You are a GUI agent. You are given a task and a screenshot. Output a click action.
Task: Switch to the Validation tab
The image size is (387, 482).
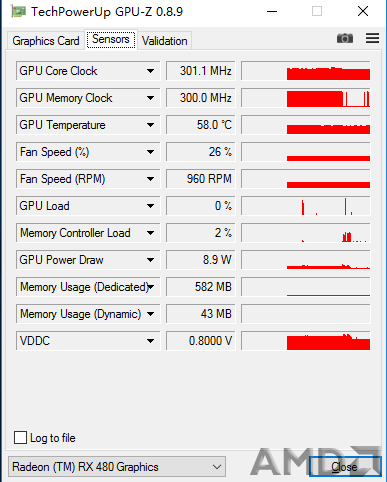click(165, 41)
